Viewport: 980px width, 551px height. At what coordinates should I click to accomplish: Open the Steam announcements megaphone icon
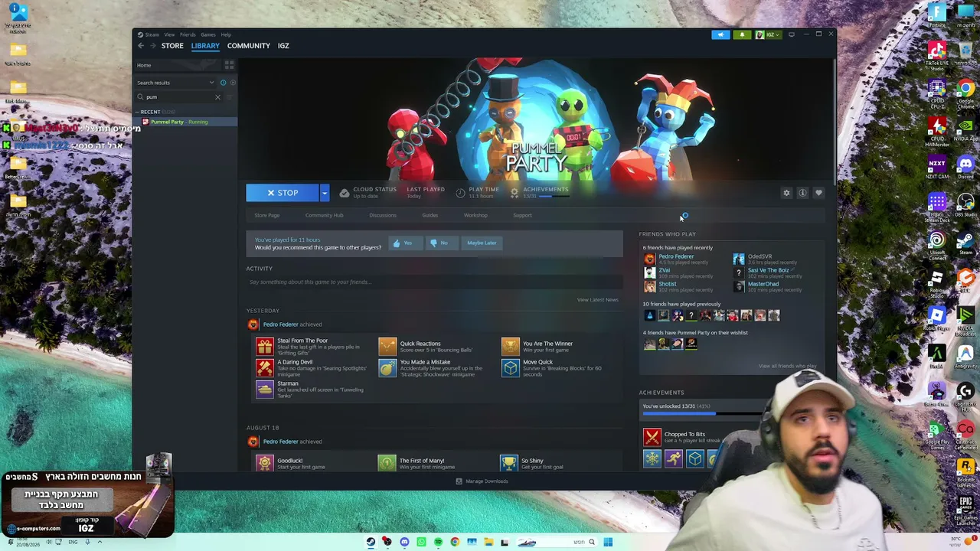click(x=720, y=34)
